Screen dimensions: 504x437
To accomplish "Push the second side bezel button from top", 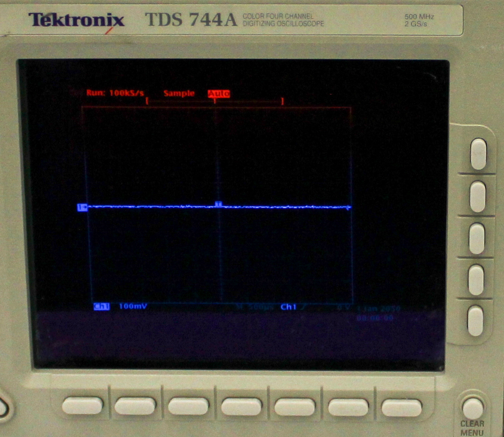I will point(478,196).
